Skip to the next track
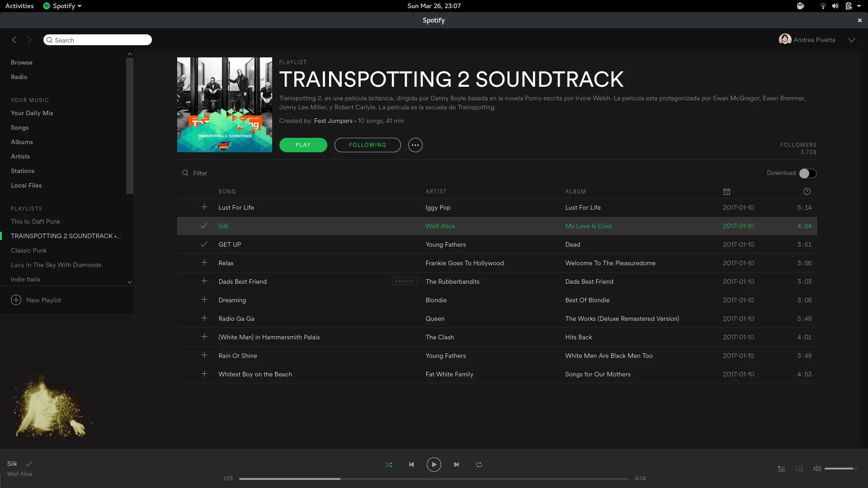This screenshot has height=488, width=868. point(457,465)
